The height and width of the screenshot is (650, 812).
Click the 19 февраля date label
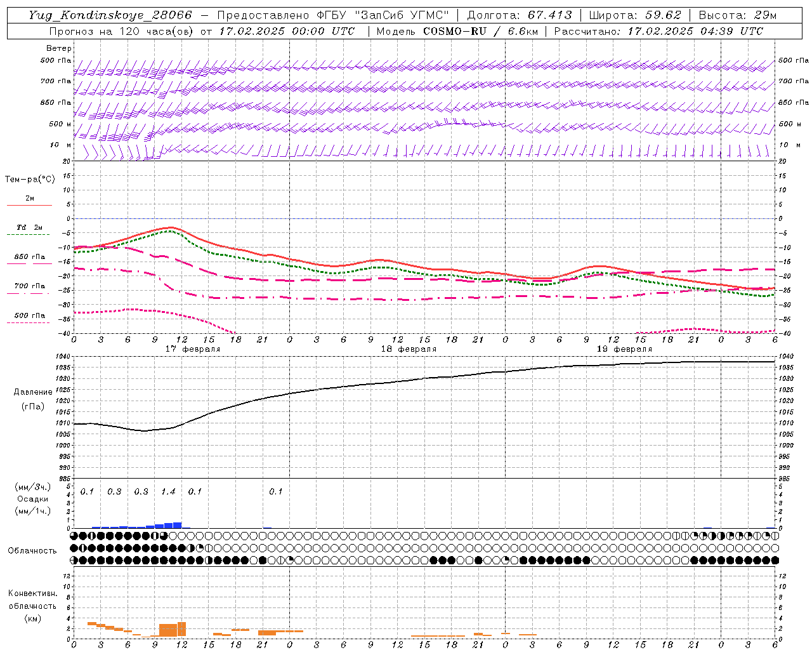click(624, 349)
